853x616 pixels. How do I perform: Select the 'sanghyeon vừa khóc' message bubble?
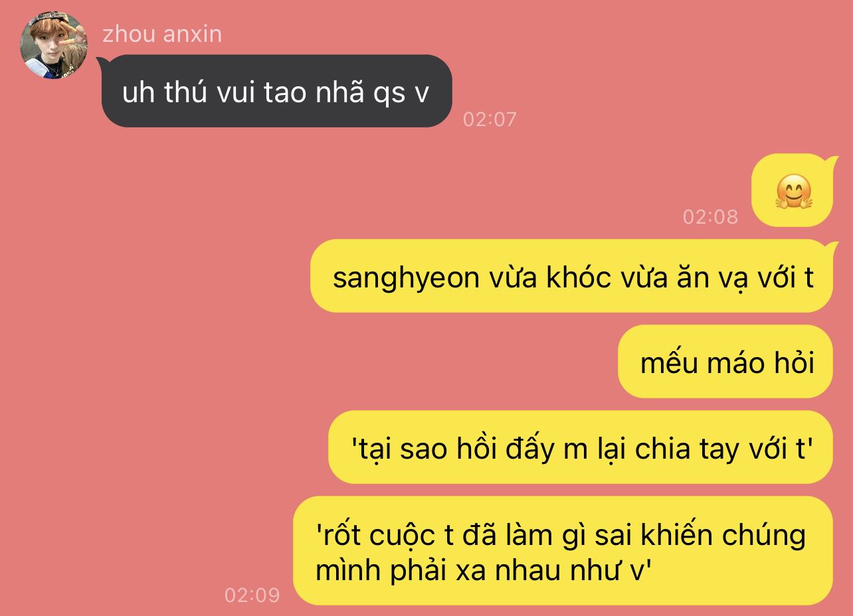point(571,276)
